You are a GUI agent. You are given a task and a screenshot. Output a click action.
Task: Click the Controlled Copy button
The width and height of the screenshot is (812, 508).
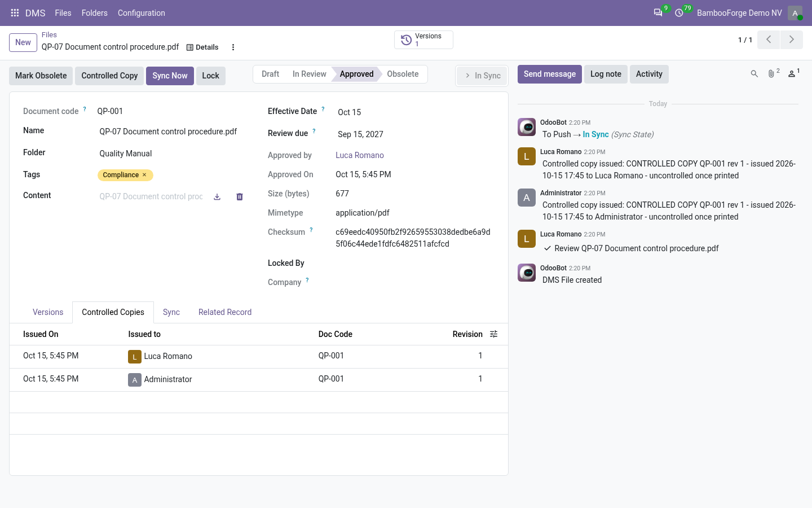pyautogui.click(x=109, y=76)
